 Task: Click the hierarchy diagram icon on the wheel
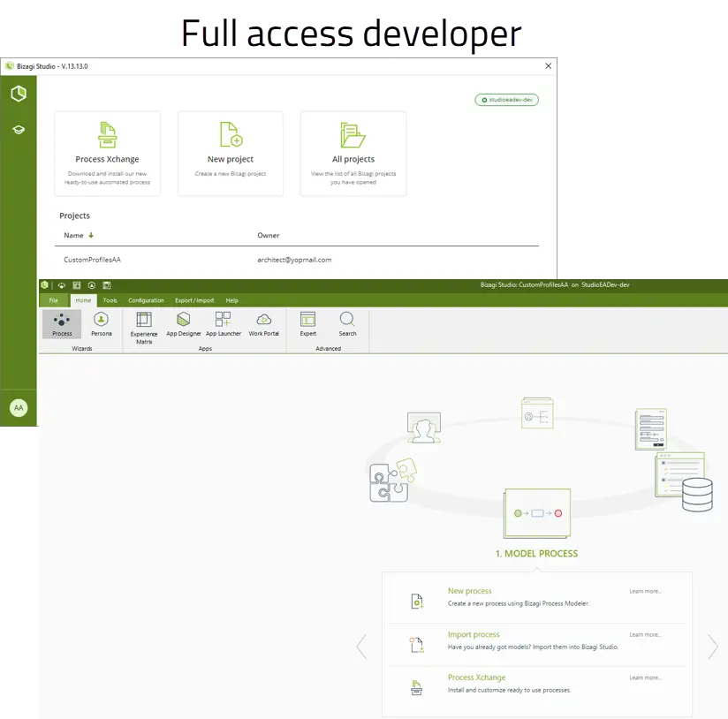tap(537, 413)
